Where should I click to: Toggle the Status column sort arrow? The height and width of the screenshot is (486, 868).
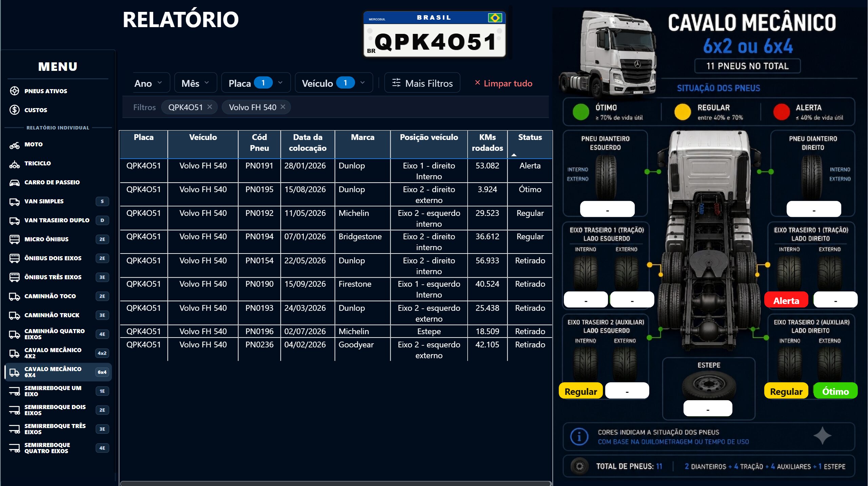click(x=514, y=155)
